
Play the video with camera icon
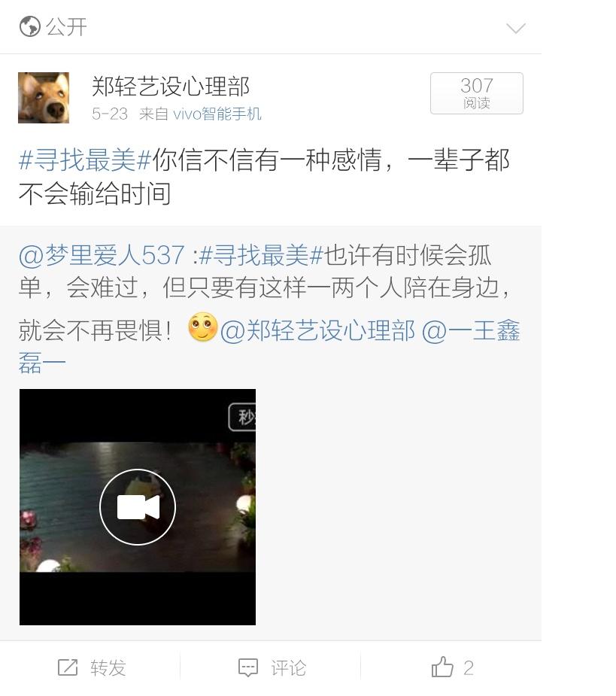click(138, 507)
